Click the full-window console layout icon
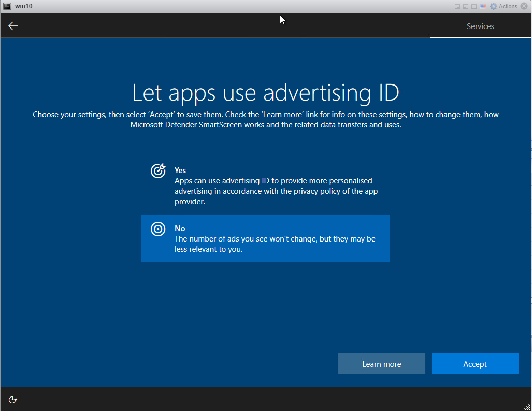The width and height of the screenshot is (532, 411). (474, 6)
